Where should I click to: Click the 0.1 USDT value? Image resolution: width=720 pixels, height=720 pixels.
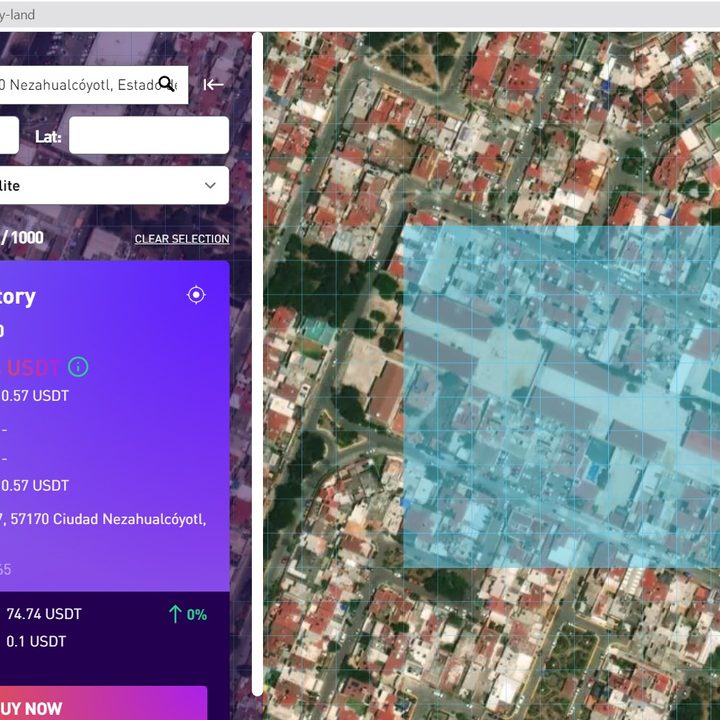tap(36, 641)
